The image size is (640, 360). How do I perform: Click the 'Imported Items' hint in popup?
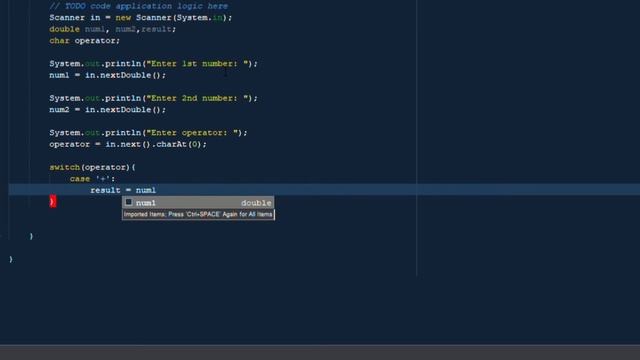[x=198, y=214]
